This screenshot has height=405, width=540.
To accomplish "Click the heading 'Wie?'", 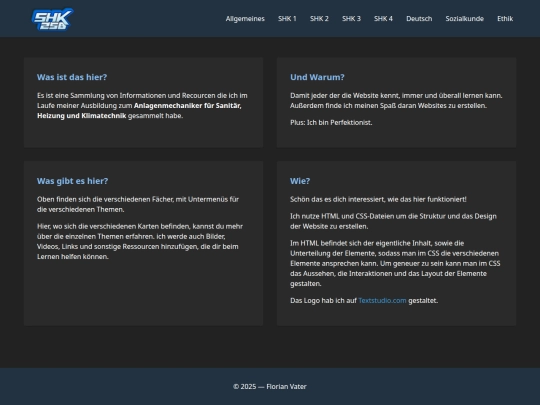I will point(300,181).
